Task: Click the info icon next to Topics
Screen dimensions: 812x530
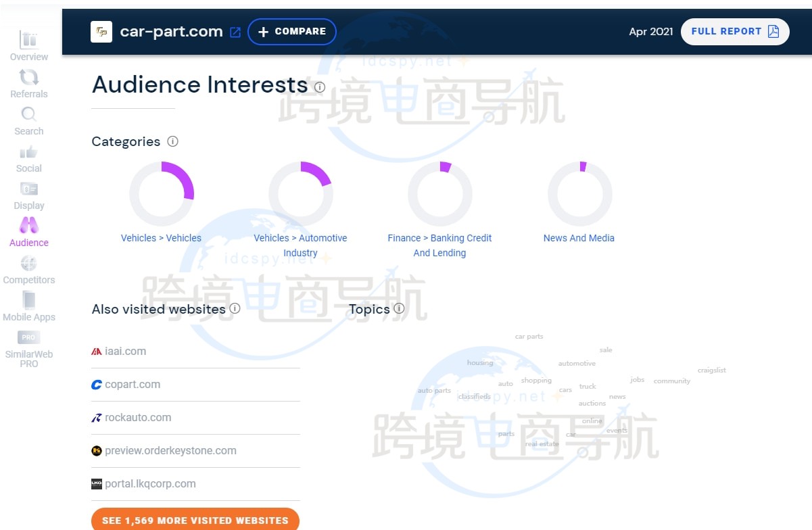Action: 399,308
